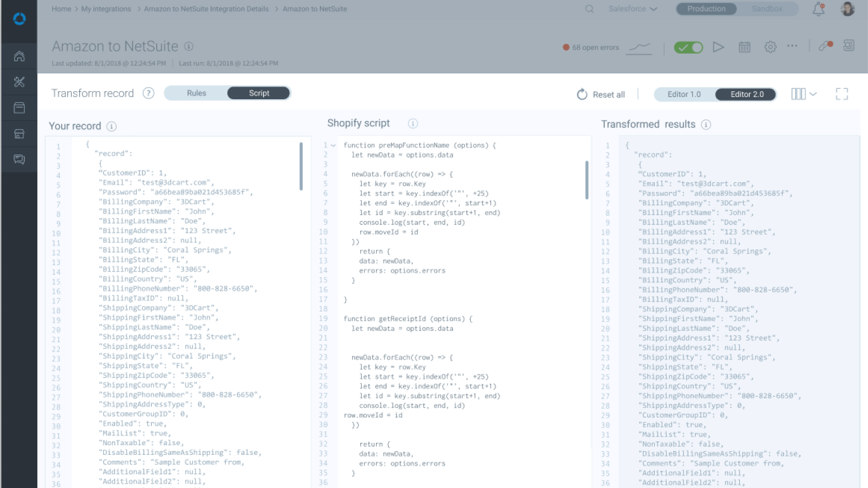Open the Salesforce account dropdown

pos(633,9)
